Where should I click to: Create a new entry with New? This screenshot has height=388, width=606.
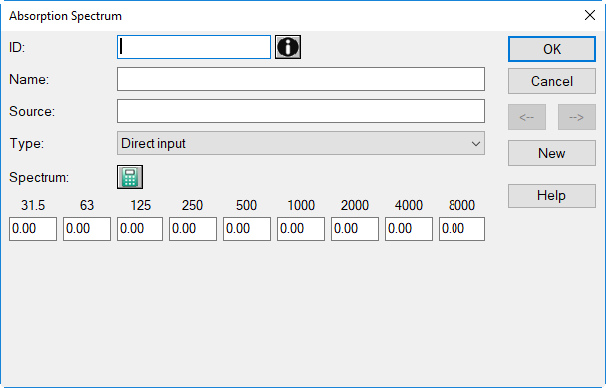click(552, 153)
